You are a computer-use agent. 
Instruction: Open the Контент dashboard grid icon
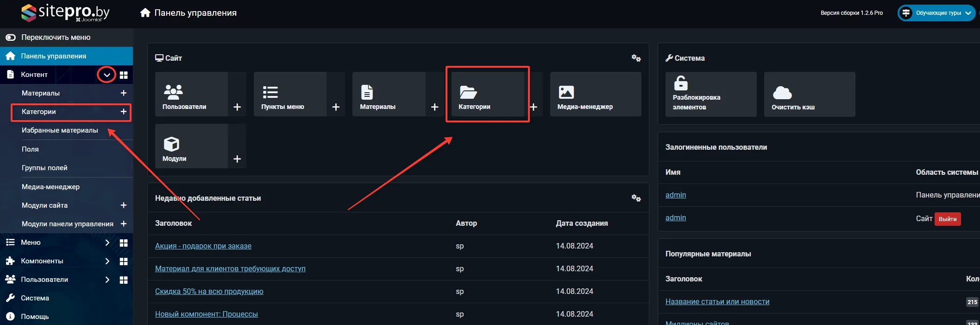tap(124, 75)
